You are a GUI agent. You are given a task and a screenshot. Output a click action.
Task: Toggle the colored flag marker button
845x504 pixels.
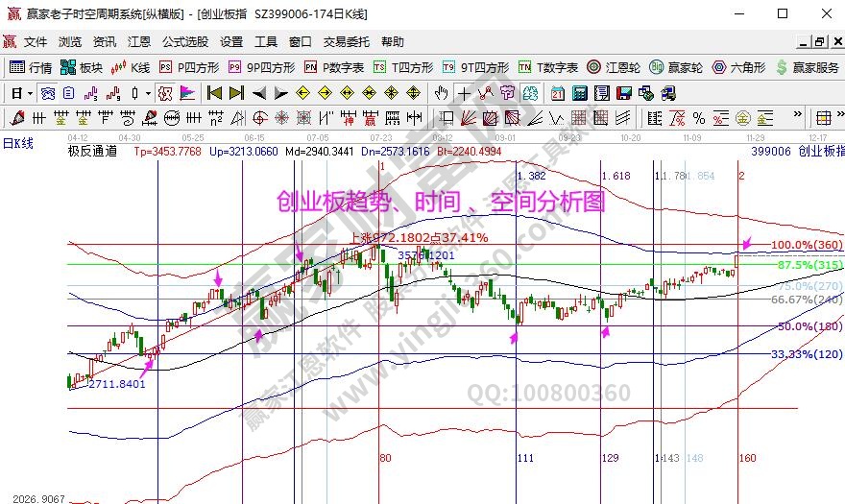(187, 93)
